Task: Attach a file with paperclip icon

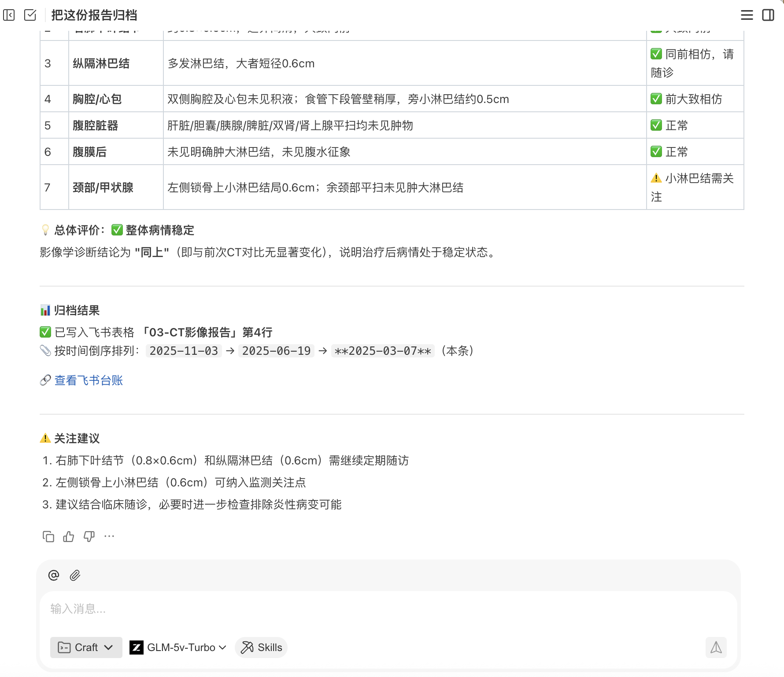Action: click(x=75, y=575)
